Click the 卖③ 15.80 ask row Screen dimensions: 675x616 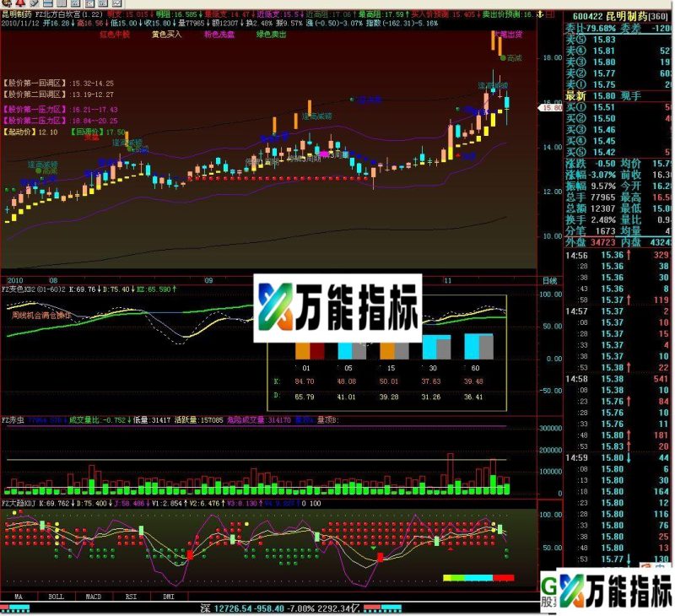(619, 62)
